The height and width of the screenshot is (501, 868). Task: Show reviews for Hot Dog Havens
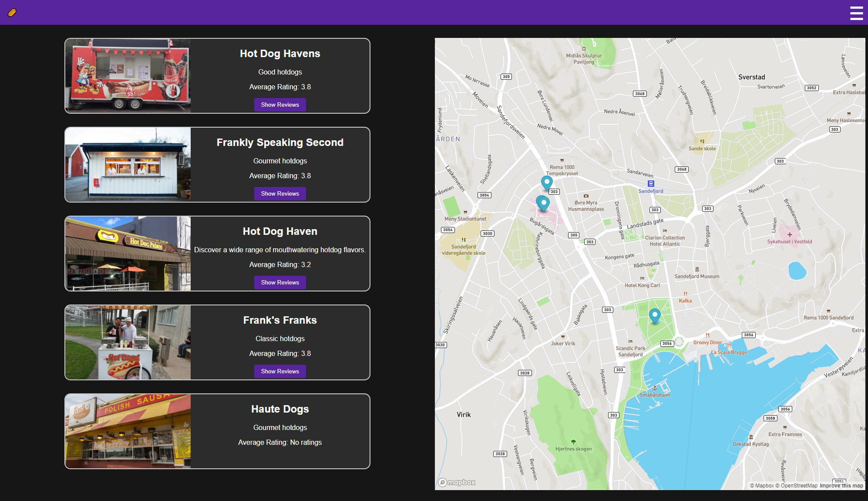pyautogui.click(x=280, y=105)
